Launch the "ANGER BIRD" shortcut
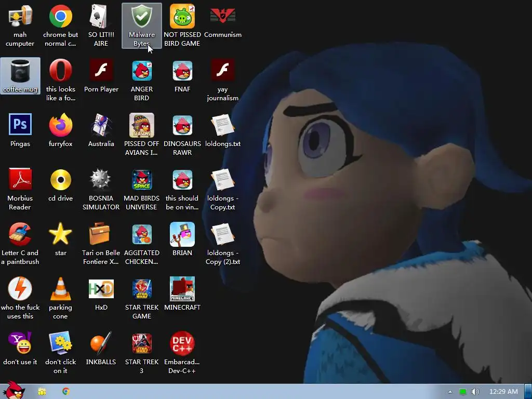 [x=141, y=80]
